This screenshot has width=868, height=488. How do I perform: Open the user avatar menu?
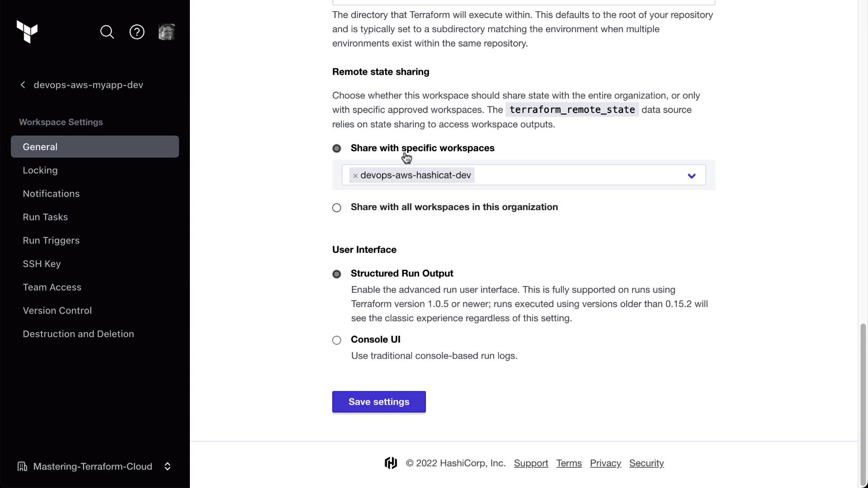(167, 32)
